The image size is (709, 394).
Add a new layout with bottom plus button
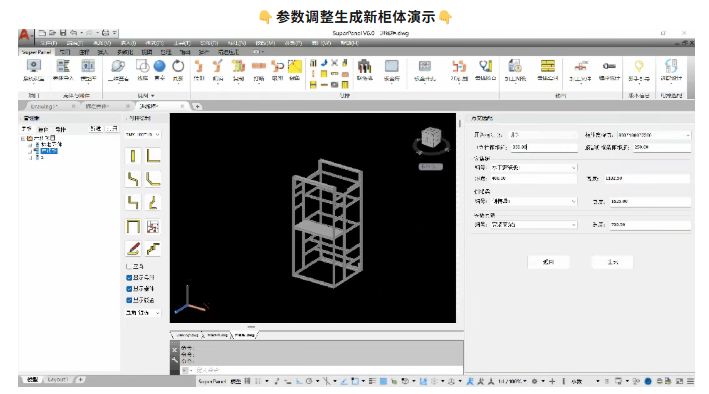[x=80, y=380]
